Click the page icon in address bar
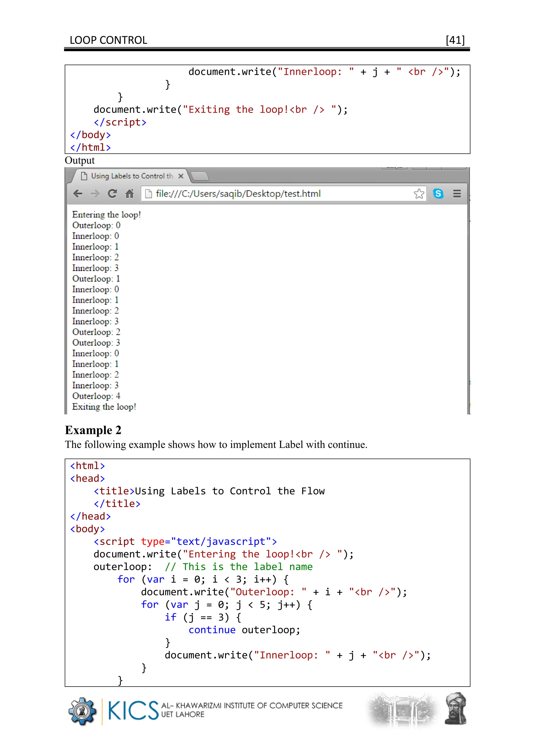Viewport: 535px width, 756px height. [149, 194]
